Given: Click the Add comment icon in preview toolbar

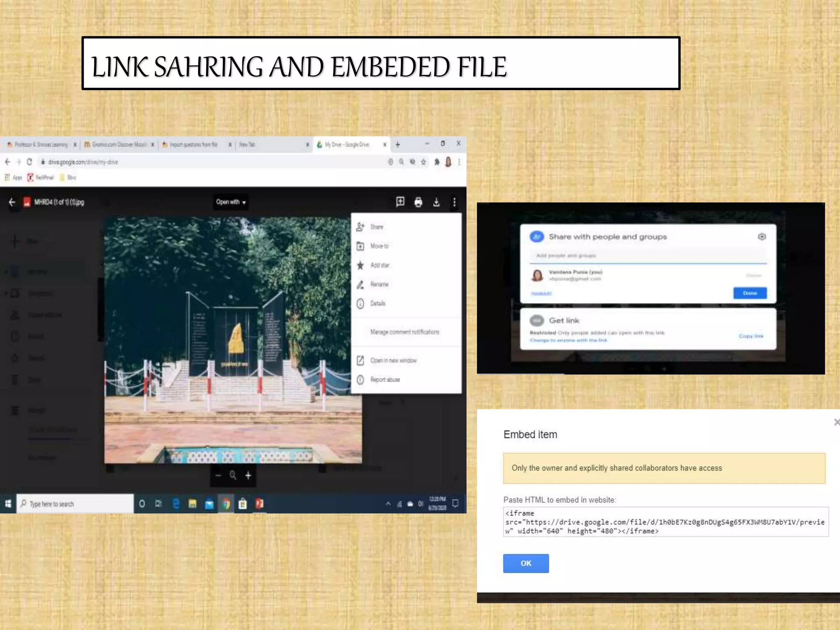Looking at the screenshot, I should coord(400,201).
